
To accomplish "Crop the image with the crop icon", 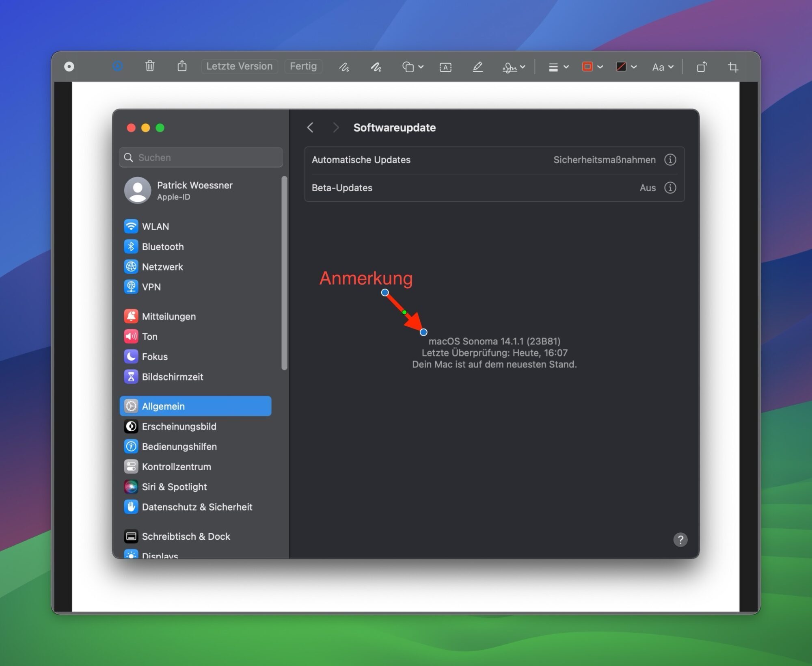I will (x=733, y=67).
